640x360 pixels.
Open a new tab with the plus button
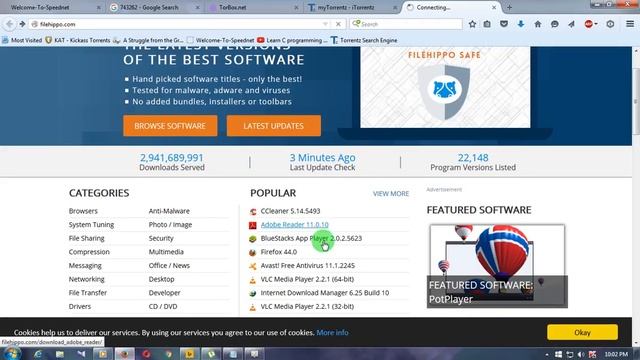[509, 7]
